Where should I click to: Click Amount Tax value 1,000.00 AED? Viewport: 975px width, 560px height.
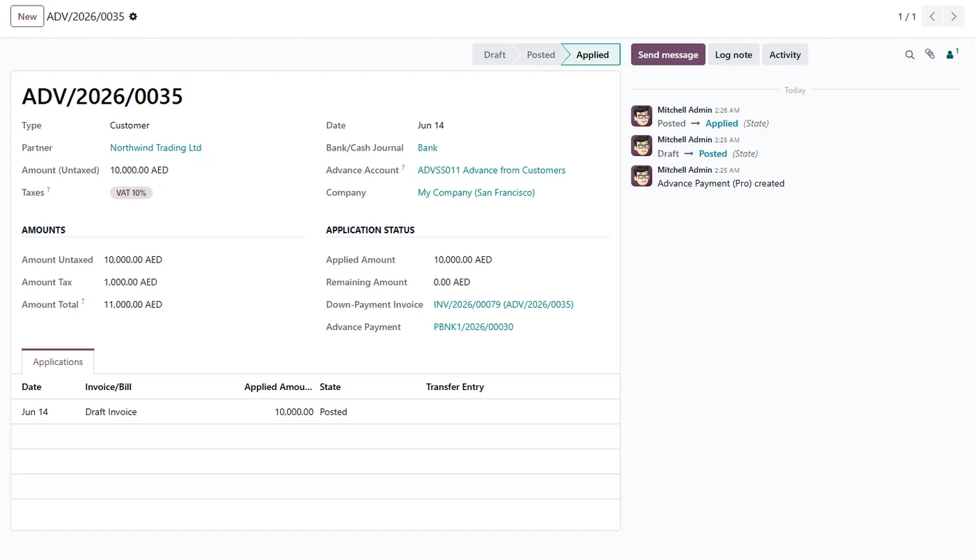point(130,282)
